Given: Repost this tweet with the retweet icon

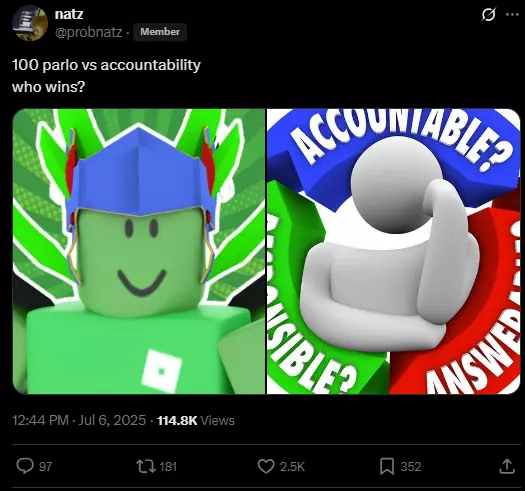Looking at the screenshot, I should [146, 466].
